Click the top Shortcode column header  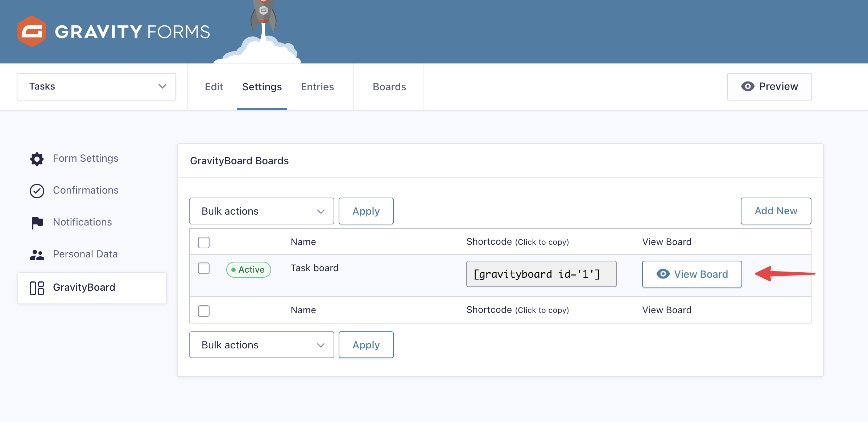click(x=518, y=242)
